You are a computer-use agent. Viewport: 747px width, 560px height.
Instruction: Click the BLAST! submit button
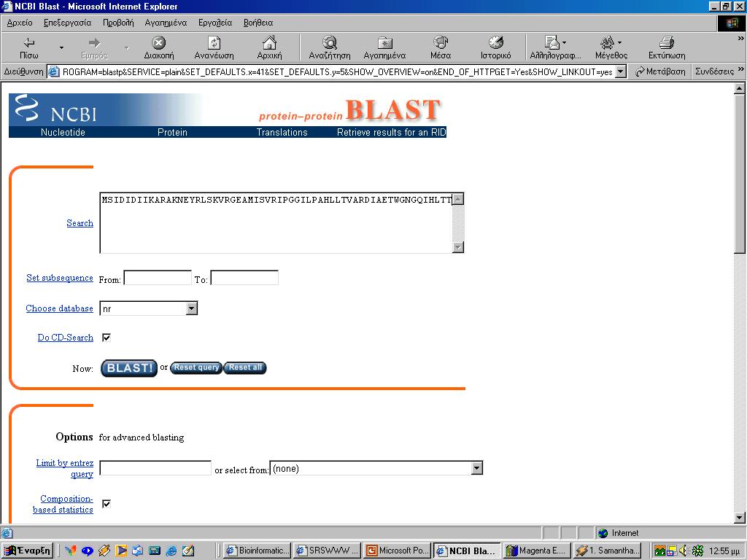(129, 368)
